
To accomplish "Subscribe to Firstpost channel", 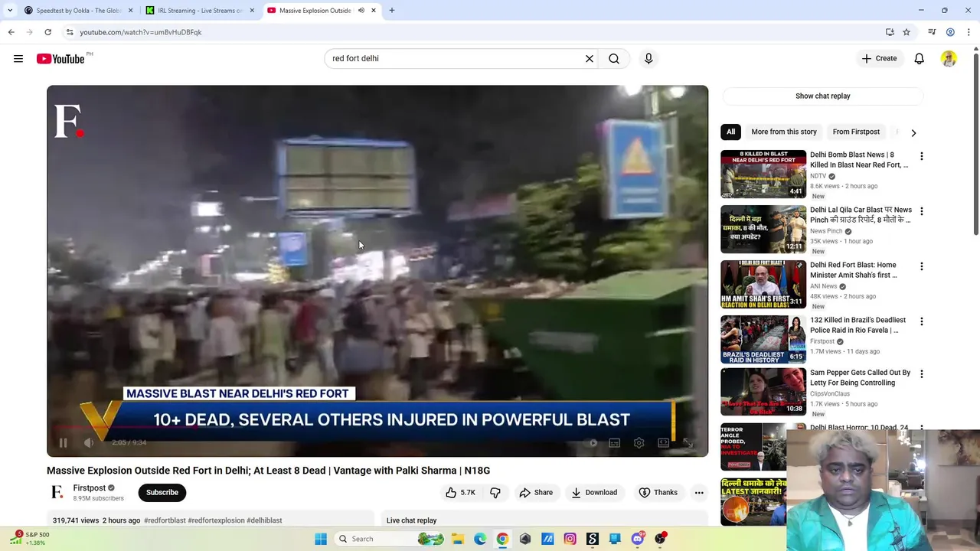I will tap(162, 493).
